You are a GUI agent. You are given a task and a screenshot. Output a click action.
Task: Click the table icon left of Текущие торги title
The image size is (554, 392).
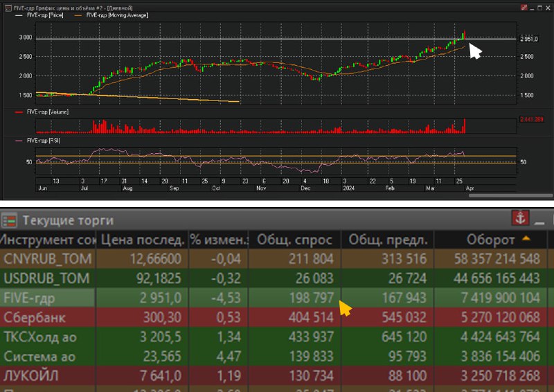point(9,220)
